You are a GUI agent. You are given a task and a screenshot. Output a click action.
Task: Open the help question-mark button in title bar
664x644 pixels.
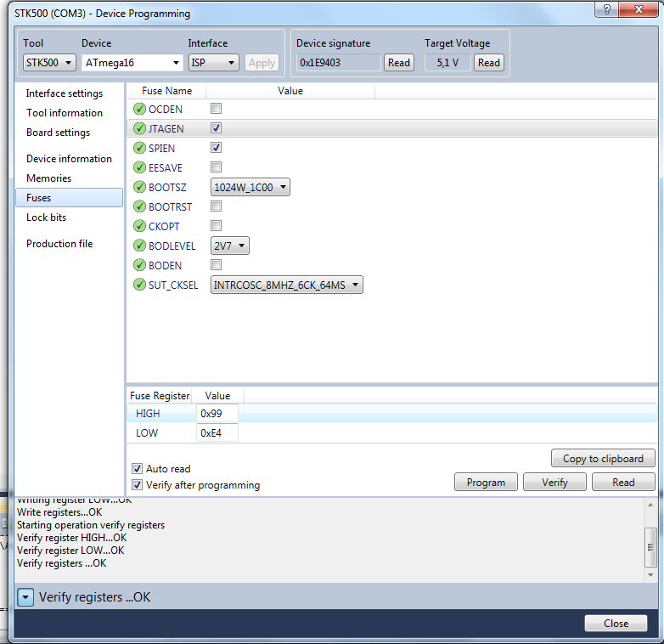tap(606, 9)
